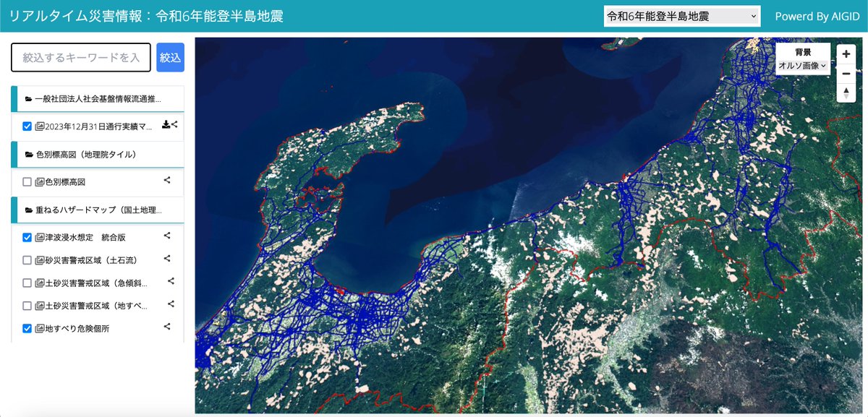Reset map bearing with compass button
This screenshot has height=417, width=868.
tap(846, 93)
